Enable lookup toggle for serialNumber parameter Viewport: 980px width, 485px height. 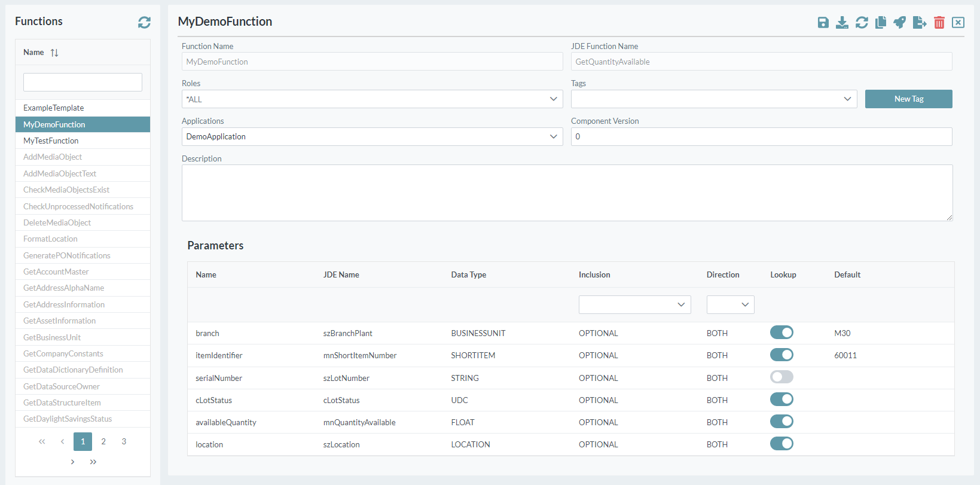(781, 377)
